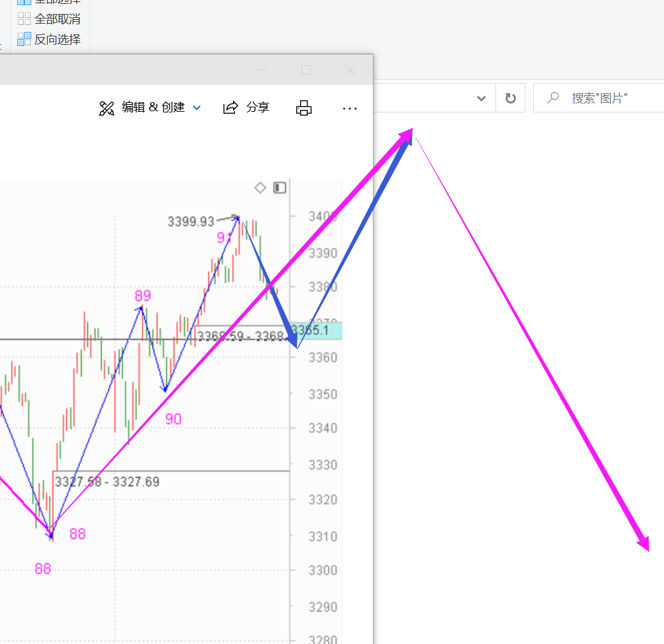Screen dimensions: 664x644
Task: Select the pink wave label 89
Action: [x=142, y=296]
